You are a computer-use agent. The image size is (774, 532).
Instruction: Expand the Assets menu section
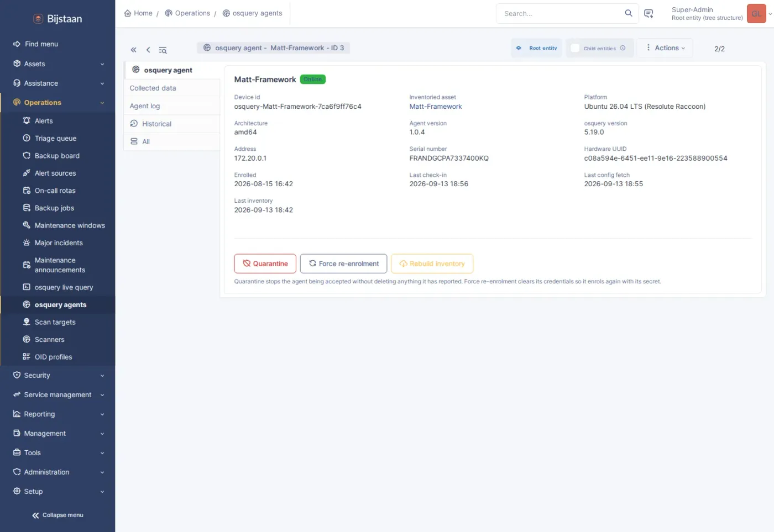[57, 64]
